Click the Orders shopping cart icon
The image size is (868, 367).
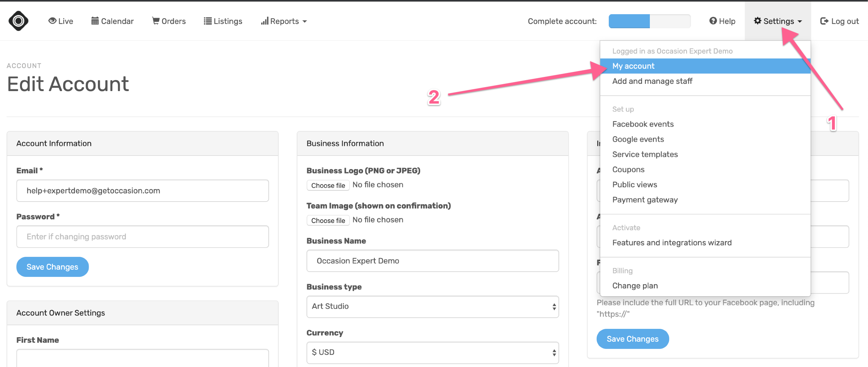(156, 21)
